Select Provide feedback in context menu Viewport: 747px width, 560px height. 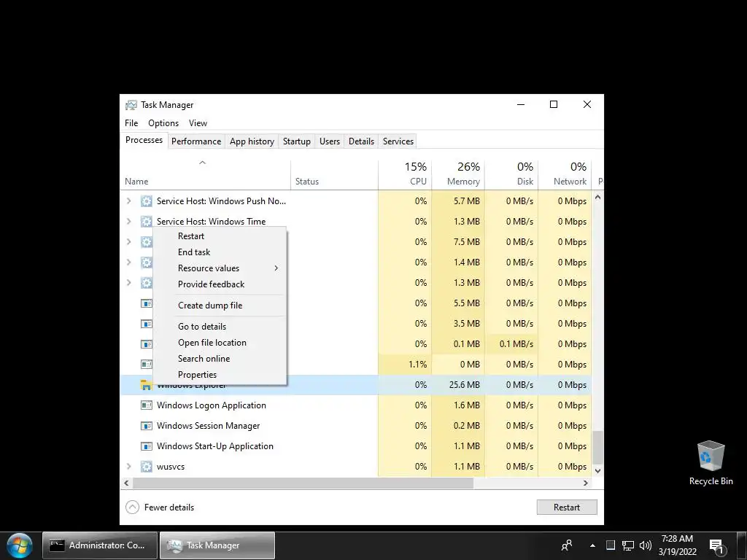[220, 284]
